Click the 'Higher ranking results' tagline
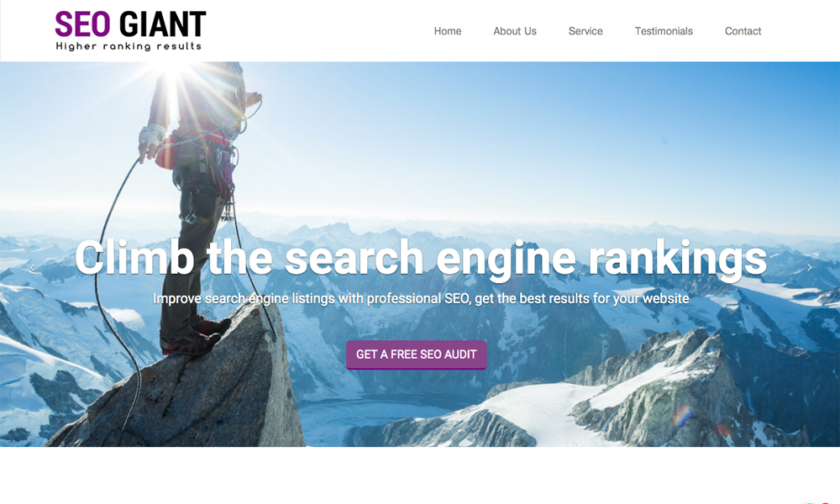 pos(129,46)
